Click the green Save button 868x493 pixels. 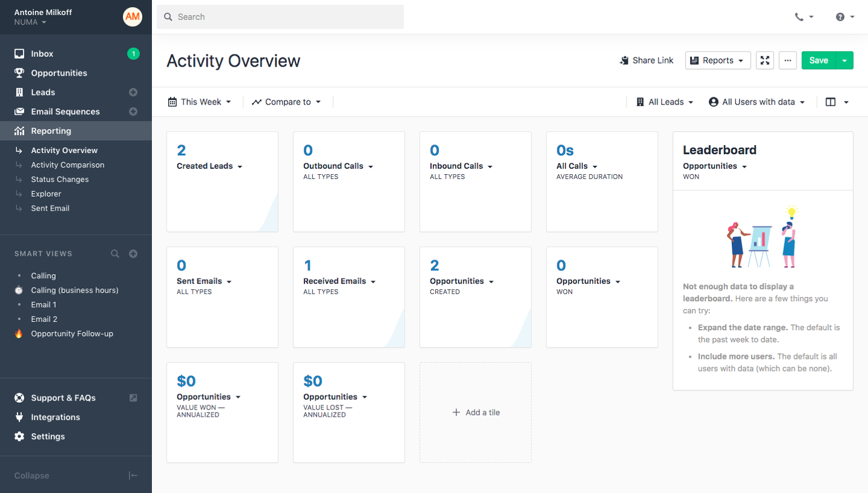click(818, 60)
